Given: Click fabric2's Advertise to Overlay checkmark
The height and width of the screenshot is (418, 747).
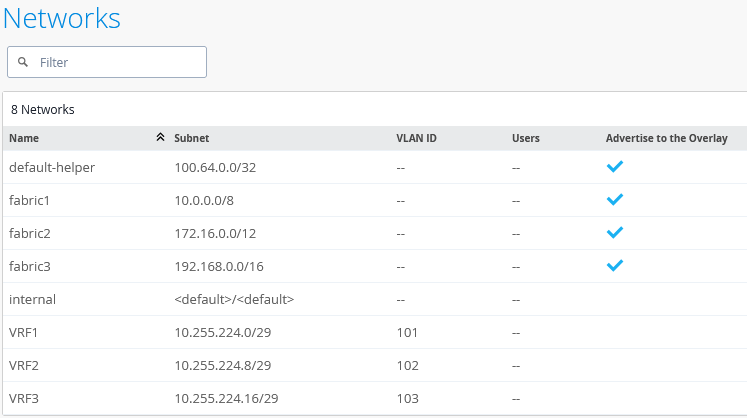Looking at the screenshot, I should pos(615,232).
